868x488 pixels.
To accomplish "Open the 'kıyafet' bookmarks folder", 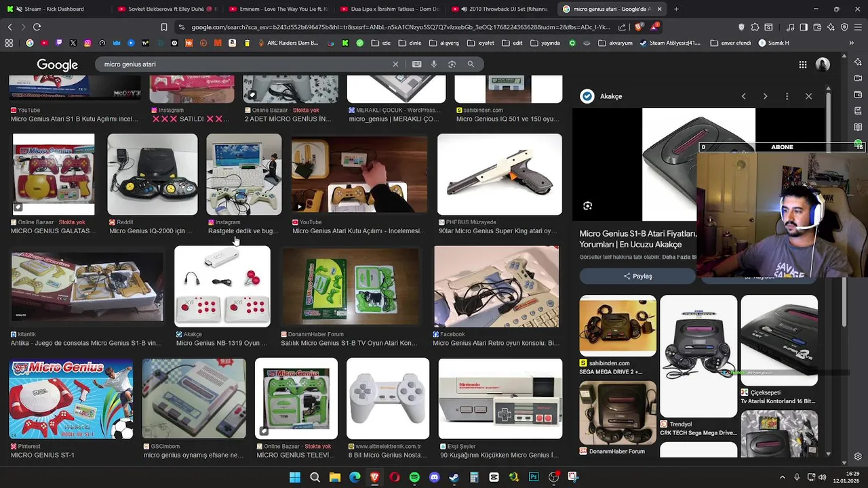I will pos(480,43).
